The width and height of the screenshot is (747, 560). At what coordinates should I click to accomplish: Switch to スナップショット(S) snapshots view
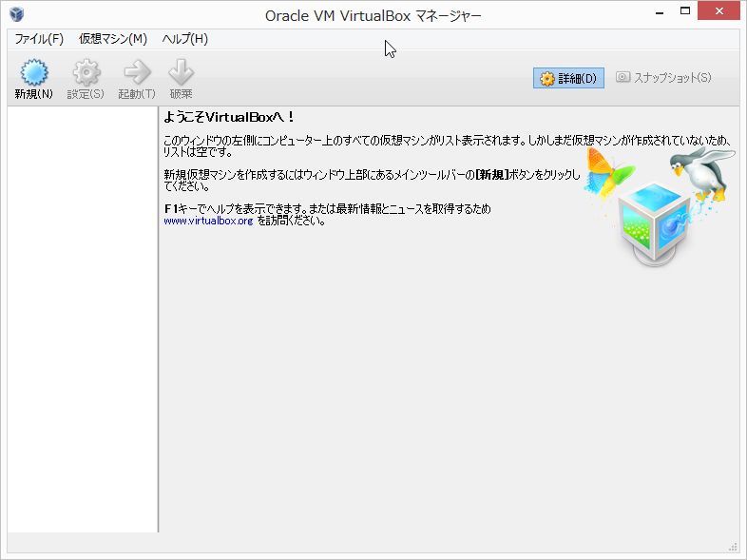(663, 78)
